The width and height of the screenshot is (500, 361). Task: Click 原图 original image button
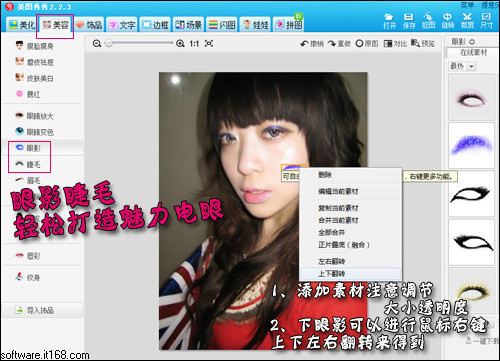point(367,44)
